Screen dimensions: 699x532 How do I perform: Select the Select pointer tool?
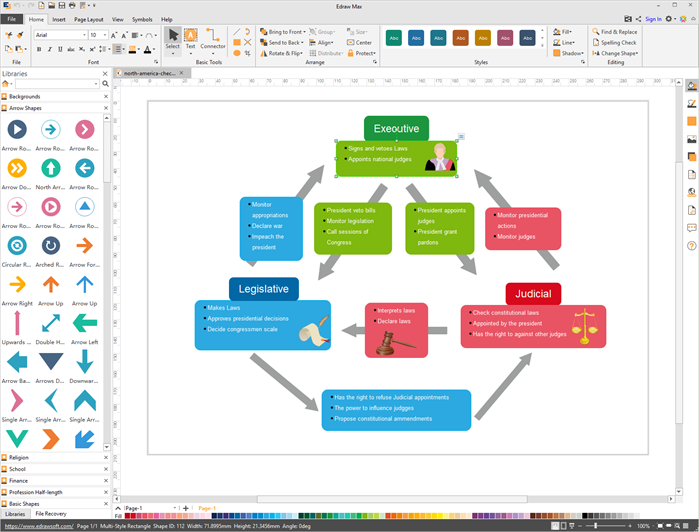[173, 39]
